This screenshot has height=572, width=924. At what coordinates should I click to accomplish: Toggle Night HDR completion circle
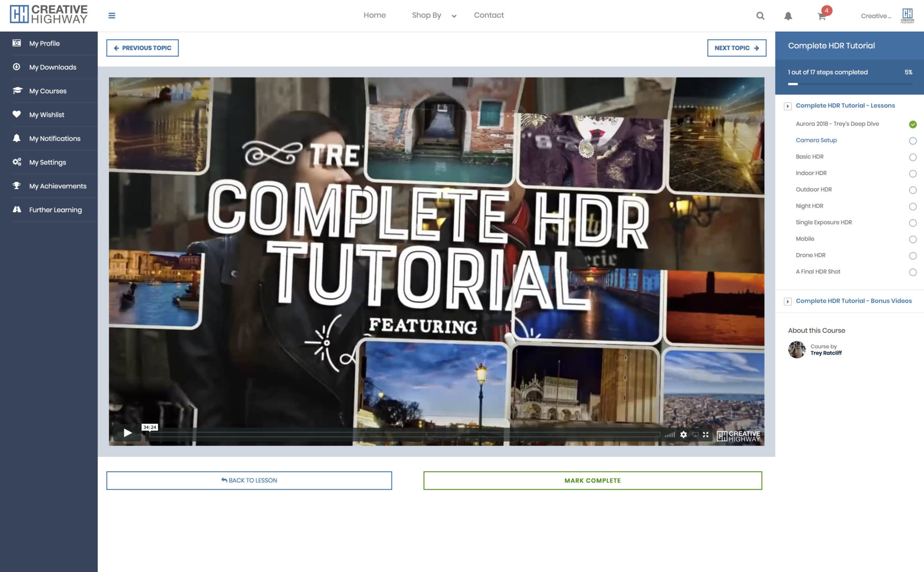pos(912,207)
